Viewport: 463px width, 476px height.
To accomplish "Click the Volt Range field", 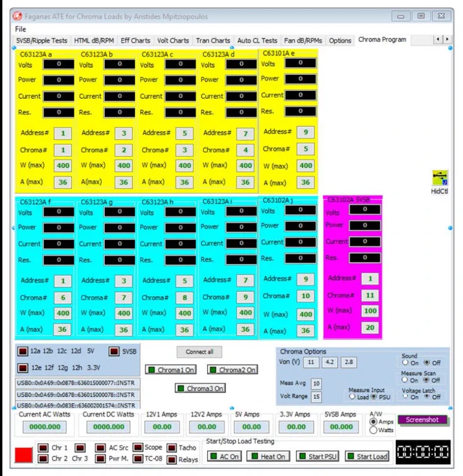I will click(x=316, y=397).
